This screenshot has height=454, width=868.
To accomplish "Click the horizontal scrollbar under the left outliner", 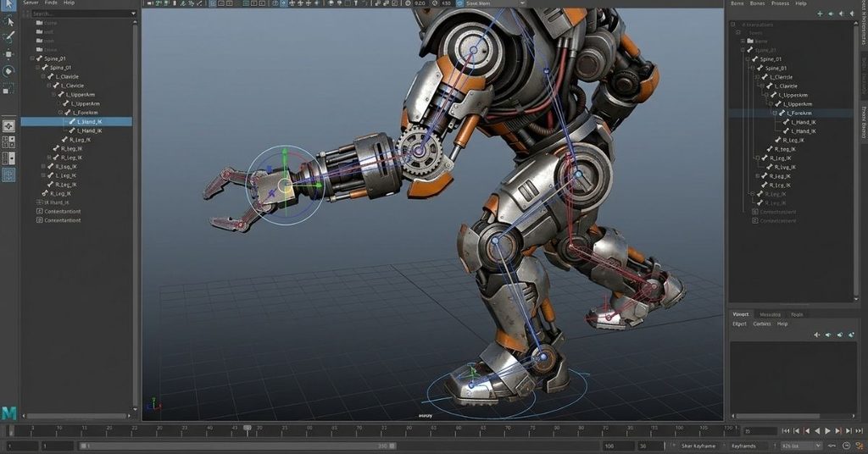I will tap(77, 416).
